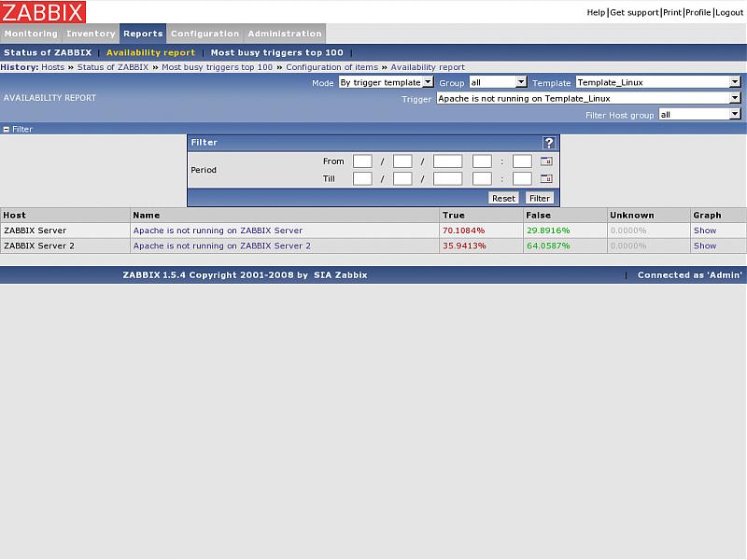Click the Get support link

(634, 13)
